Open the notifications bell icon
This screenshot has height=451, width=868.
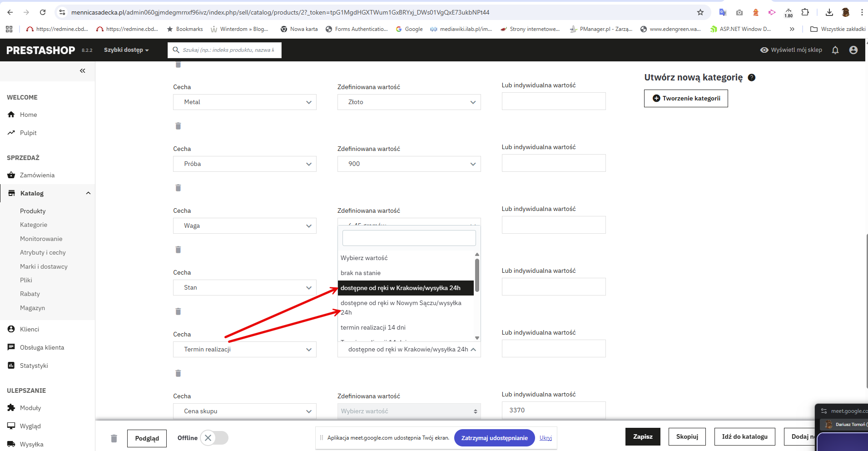pyautogui.click(x=835, y=50)
